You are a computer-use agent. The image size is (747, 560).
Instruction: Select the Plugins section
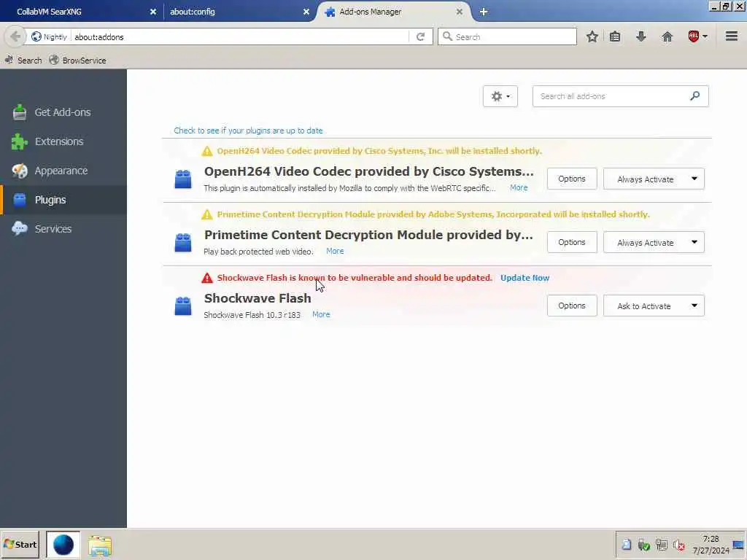tap(63, 200)
